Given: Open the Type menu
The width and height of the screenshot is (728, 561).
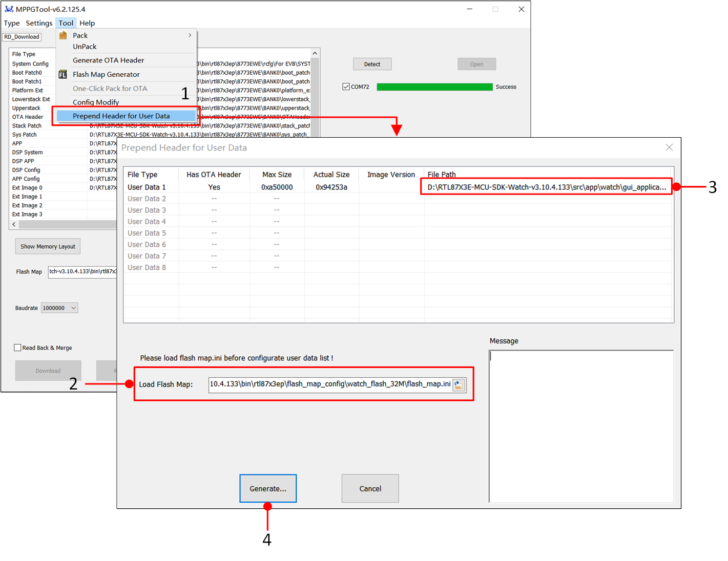Looking at the screenshot, I should coord(12,23).
